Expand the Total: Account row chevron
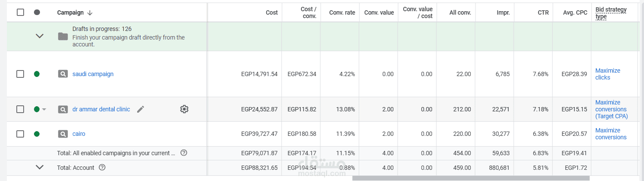The height and width of the screenshot is (181, 644). click(x=40, y=167)
